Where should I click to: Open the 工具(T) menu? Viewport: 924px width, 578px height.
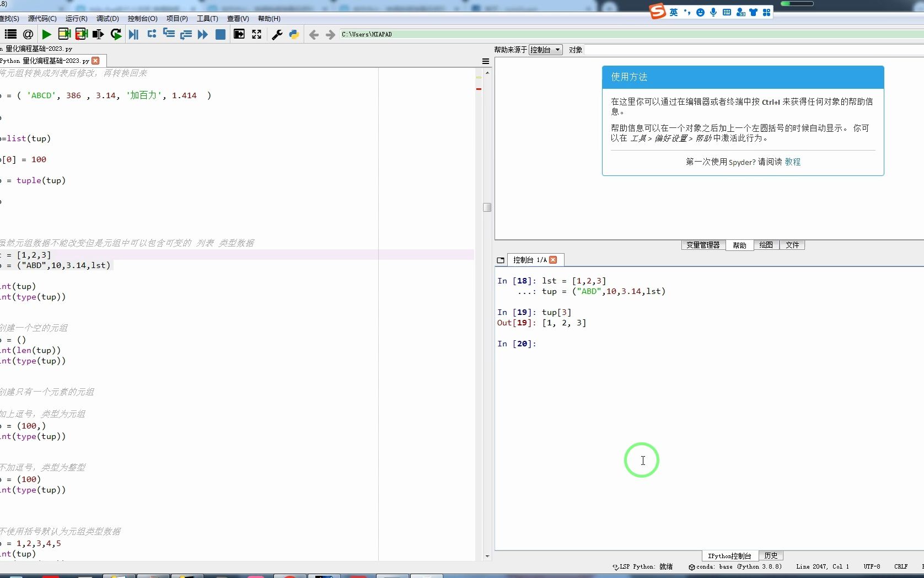coord(207,19)
